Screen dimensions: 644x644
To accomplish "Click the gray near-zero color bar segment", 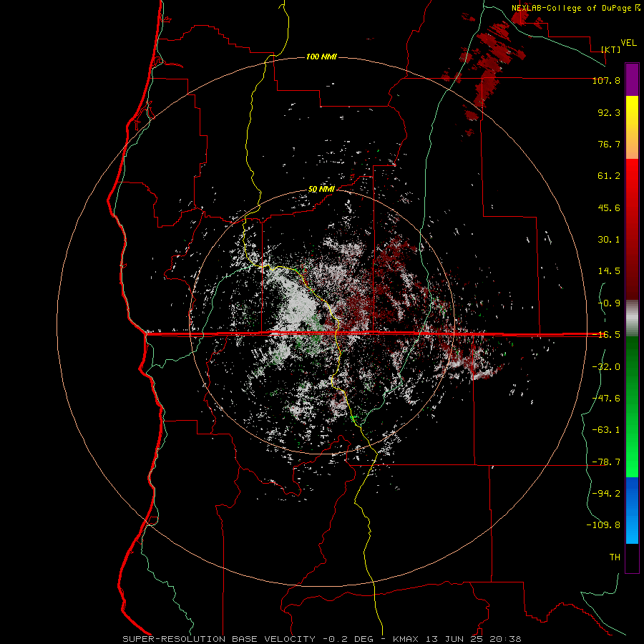I will pos(632,318).
